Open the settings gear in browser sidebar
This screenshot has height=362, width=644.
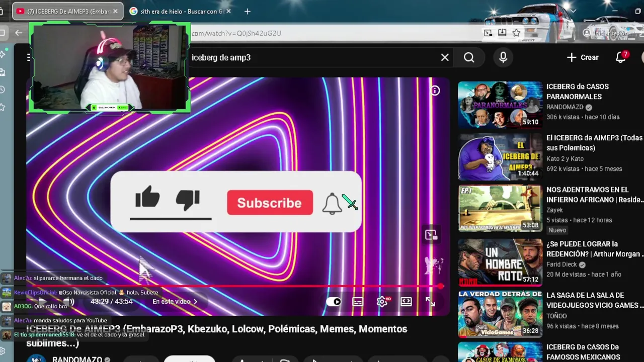tap(3, 351)
